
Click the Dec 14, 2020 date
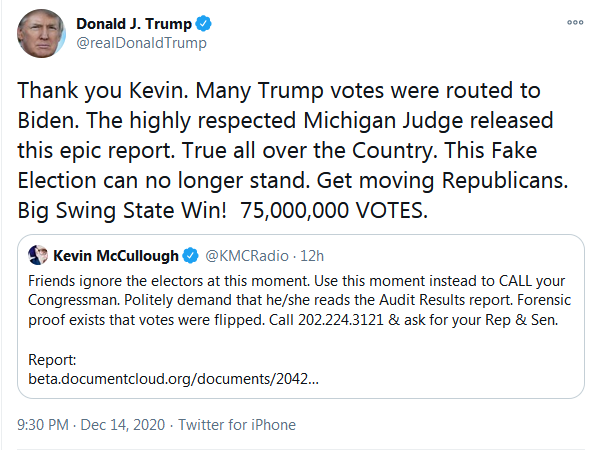pyautogui.click(x=123, y=425)
